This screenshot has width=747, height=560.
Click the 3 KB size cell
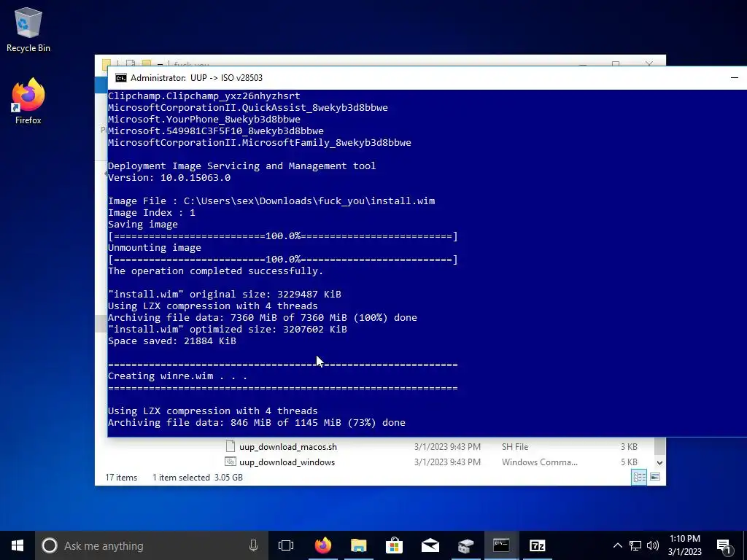[x=629, y=447]
